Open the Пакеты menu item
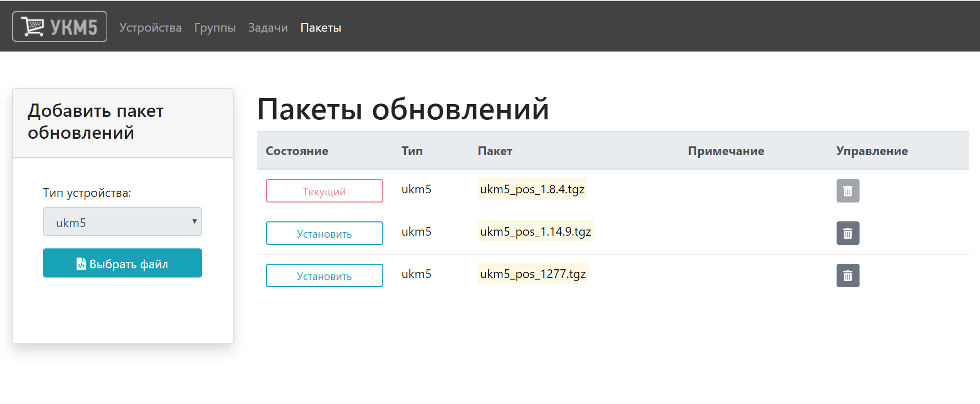Viewport: 980px width, 404px height. [321, 28]
